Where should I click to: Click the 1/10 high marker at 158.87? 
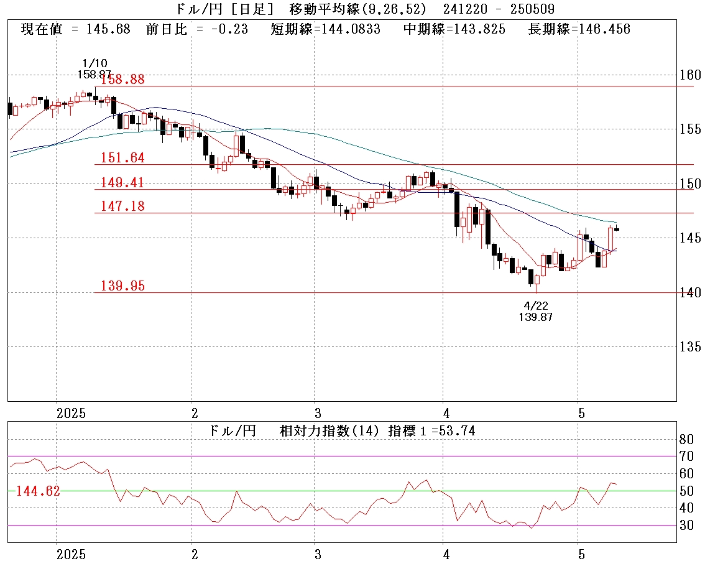(x=94, y=68)
